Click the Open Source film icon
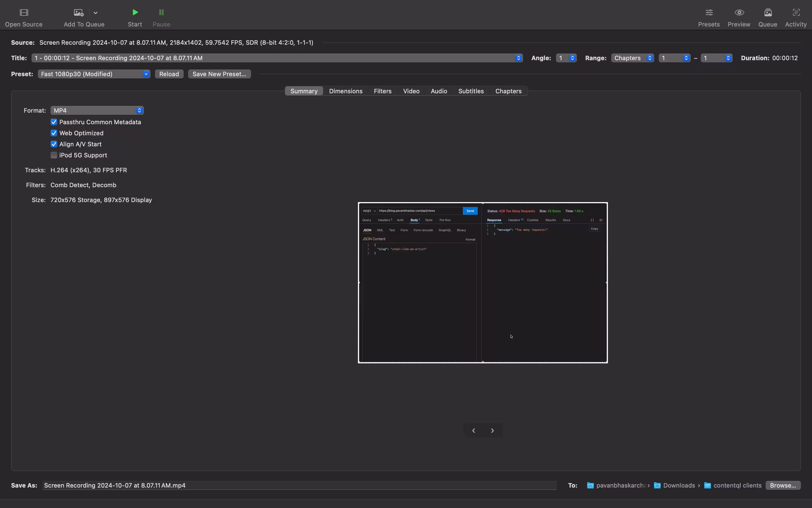Viewport: 812px width, 508px height. point(24,13)
